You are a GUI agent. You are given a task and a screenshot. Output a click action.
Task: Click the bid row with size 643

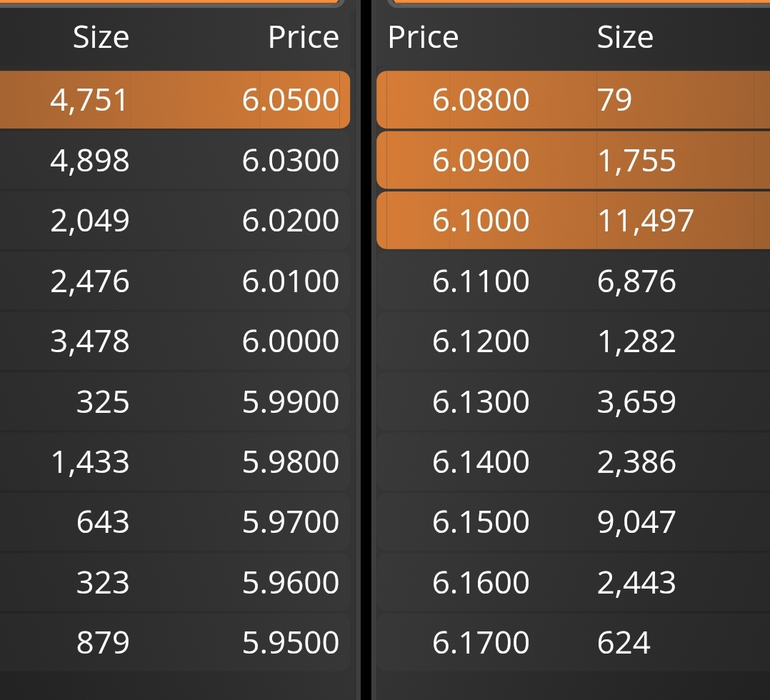pyautogui.click(x=175, y=521)
